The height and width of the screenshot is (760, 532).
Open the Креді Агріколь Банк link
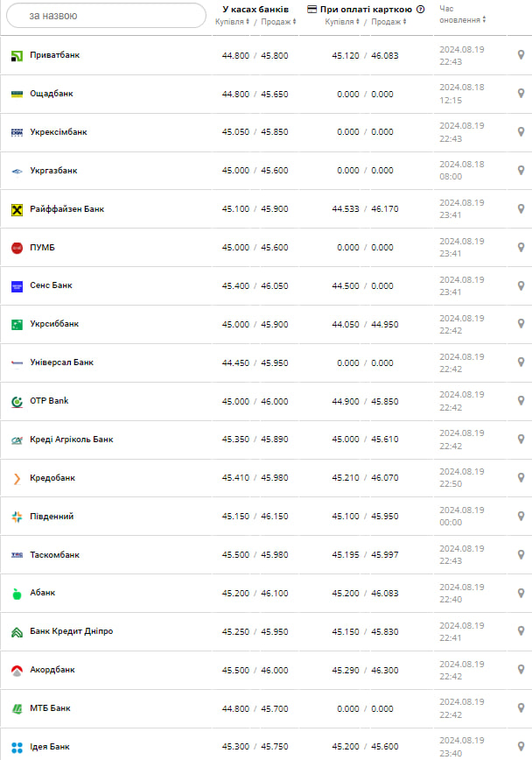click(72, 440)
